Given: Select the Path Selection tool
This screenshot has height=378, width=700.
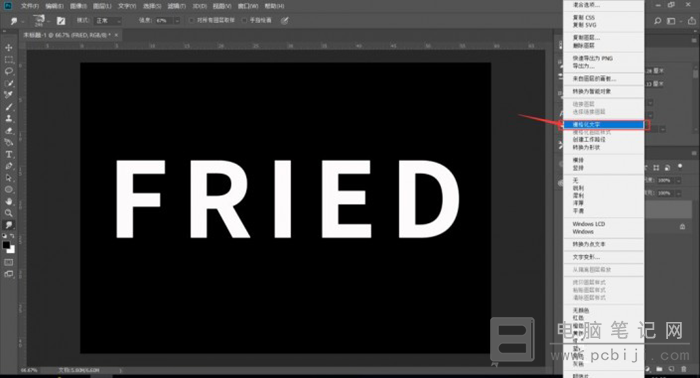Looking at the screenshot, I should [x=8, y=178].
